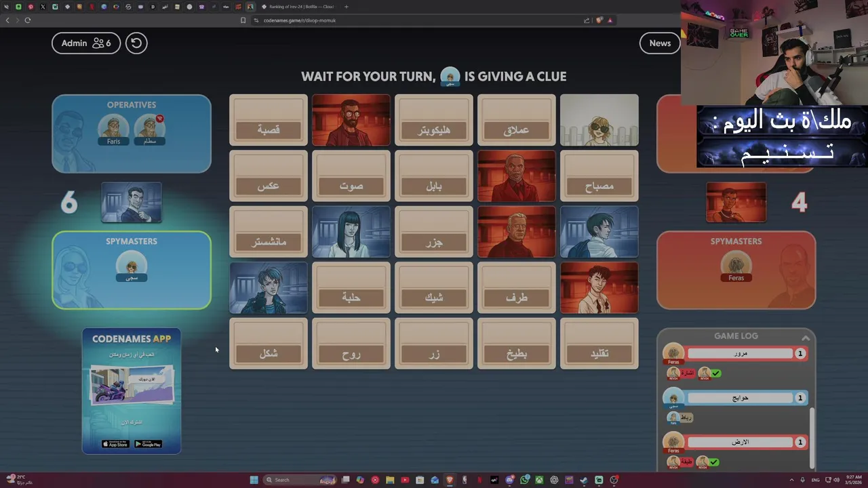Select the word card قصبة

(x=269, y=120)
